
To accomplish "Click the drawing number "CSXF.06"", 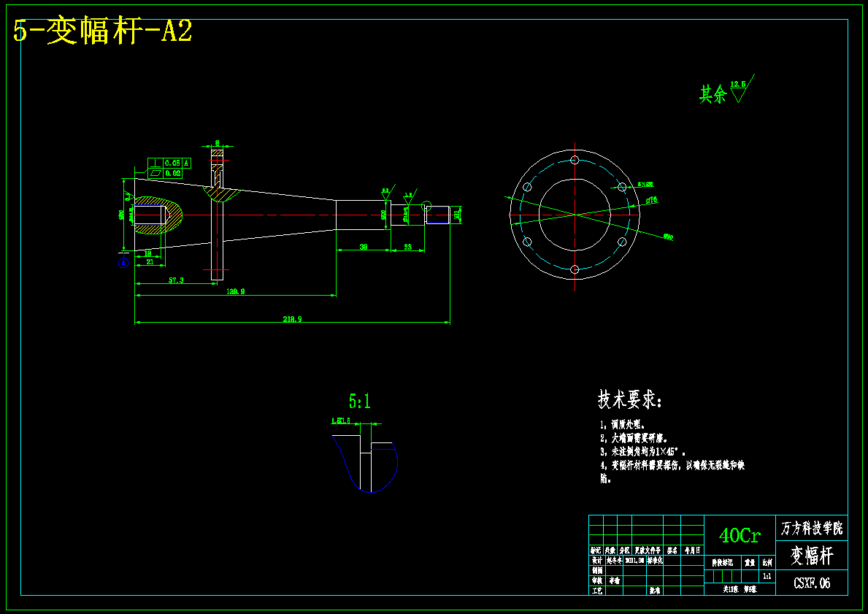I will [x=812, y=583].
